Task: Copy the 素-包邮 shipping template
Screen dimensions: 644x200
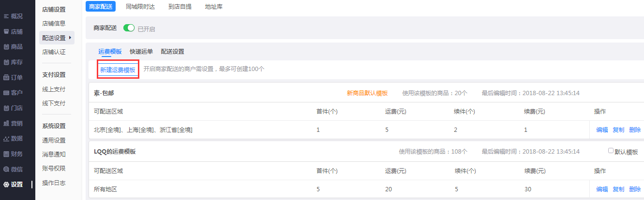Action: click(618, 129)
